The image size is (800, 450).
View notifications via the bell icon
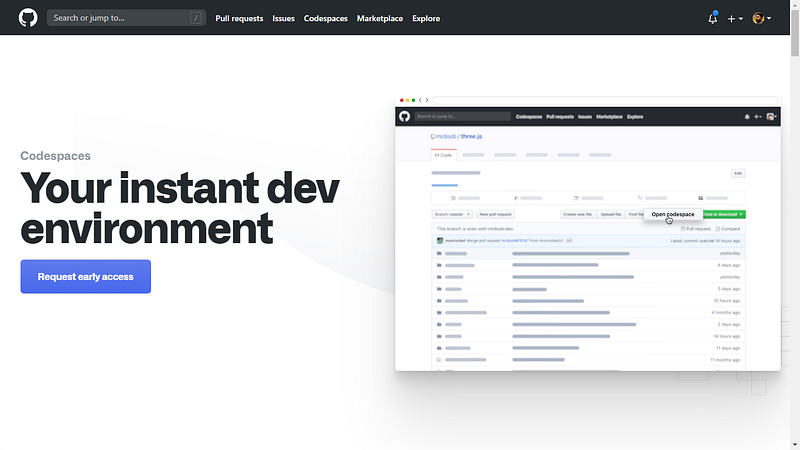click(x=713, y=18)
